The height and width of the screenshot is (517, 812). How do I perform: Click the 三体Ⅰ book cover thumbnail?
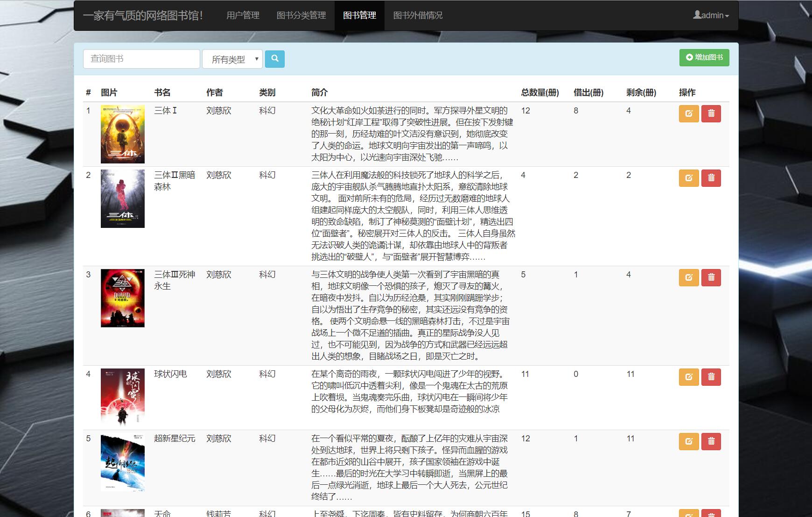(x=123, y=134)
